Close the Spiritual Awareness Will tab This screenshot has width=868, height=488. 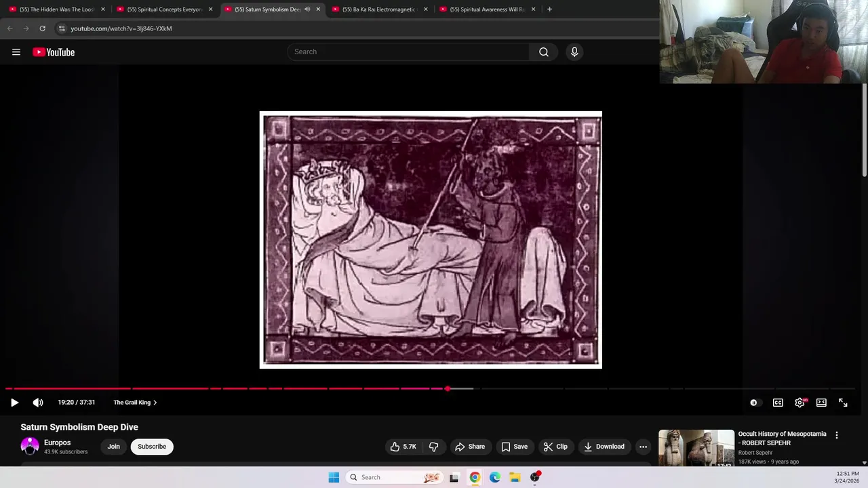(533, 9)
